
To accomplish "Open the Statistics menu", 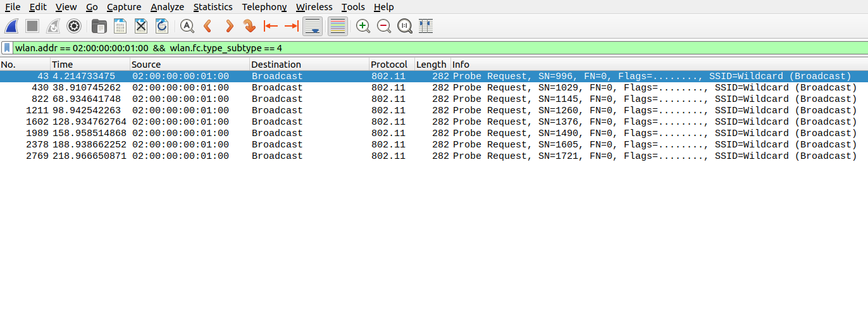I will coord(213,7).
